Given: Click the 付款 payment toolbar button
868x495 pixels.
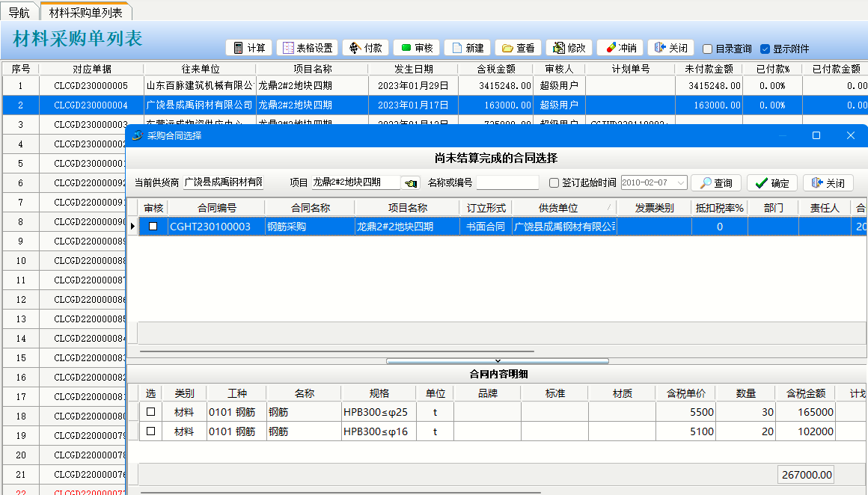Looking at the screenshot, I should [365, 48].
